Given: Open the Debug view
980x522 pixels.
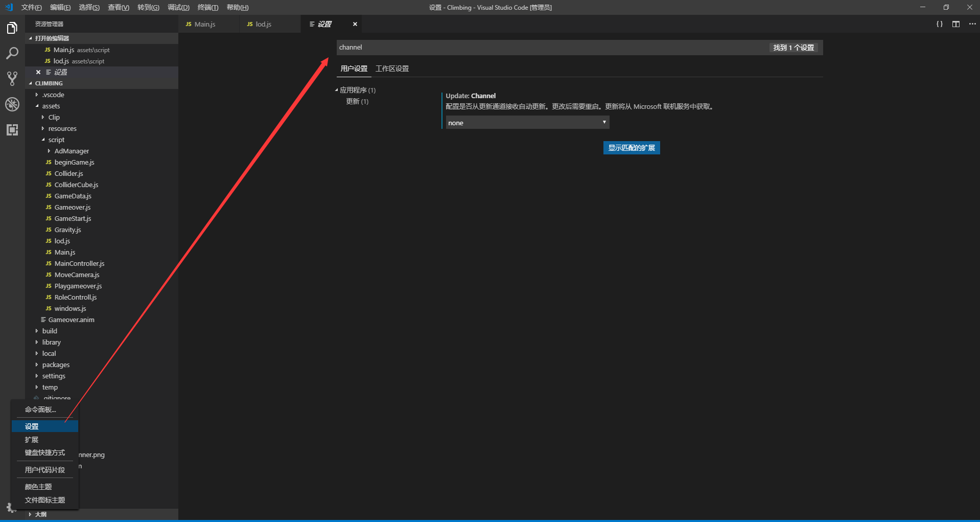Looking at the screenshot, I should (12, 104).
